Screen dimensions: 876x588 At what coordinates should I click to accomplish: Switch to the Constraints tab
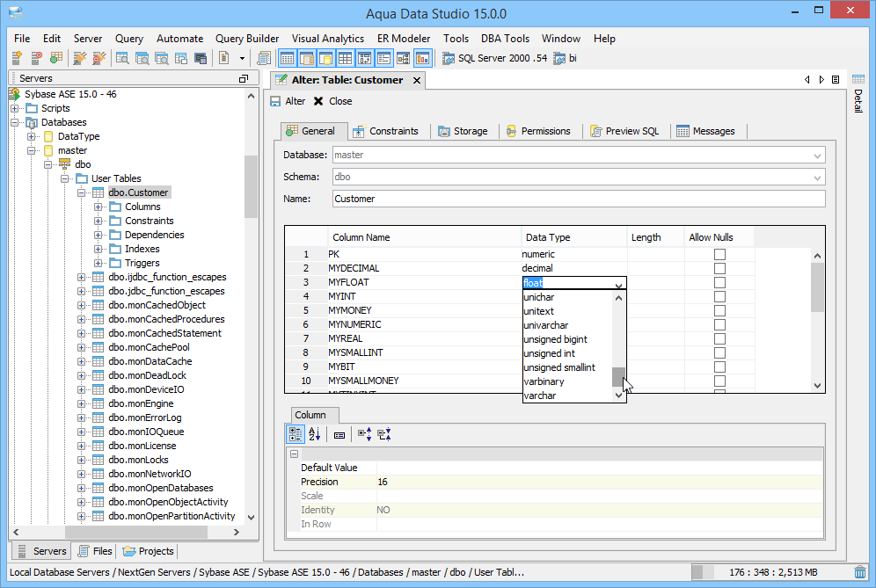point(387,131)
